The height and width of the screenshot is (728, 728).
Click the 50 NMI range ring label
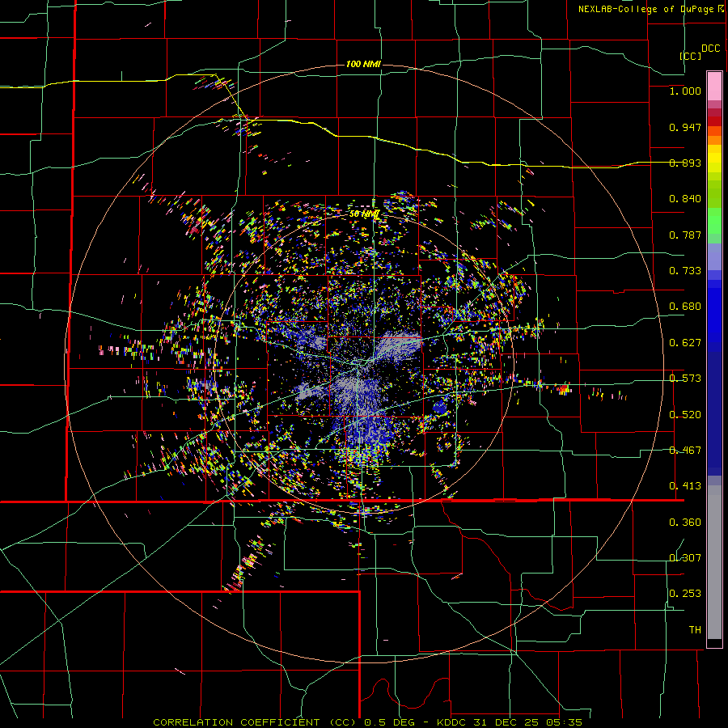(364, 214)
